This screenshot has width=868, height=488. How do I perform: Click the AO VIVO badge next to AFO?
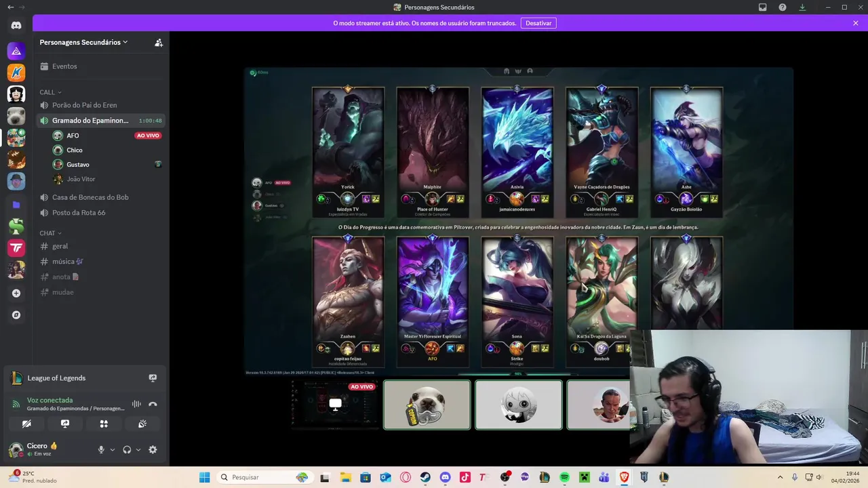[148, 136]
